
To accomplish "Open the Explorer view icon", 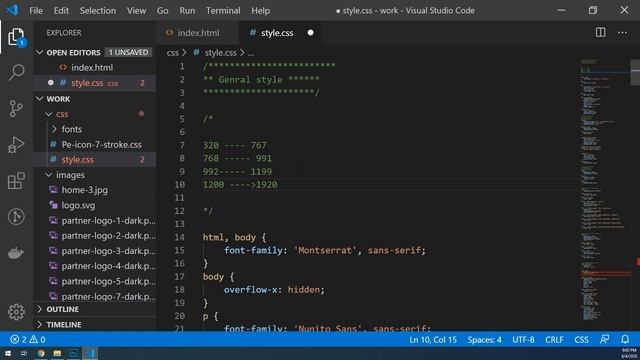I will [16, 37].
